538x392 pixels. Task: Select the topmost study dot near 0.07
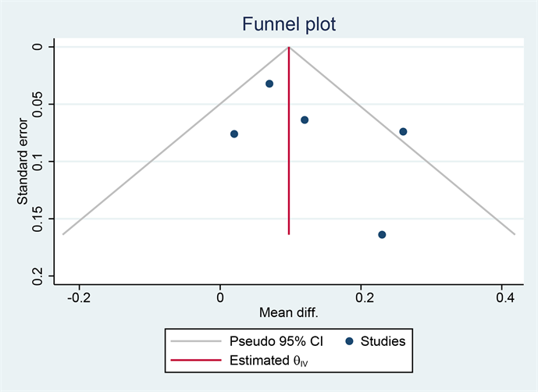(269, 84)
